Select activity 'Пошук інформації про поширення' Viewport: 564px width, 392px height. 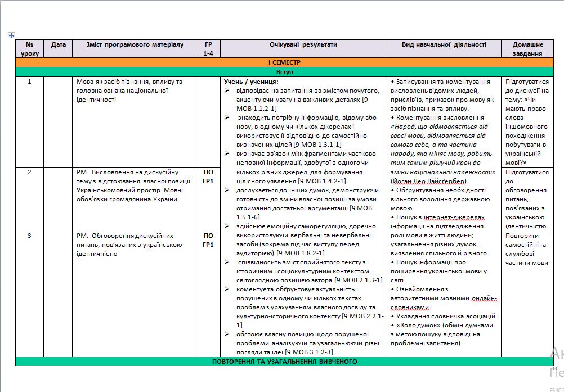(x=439, y=271)
